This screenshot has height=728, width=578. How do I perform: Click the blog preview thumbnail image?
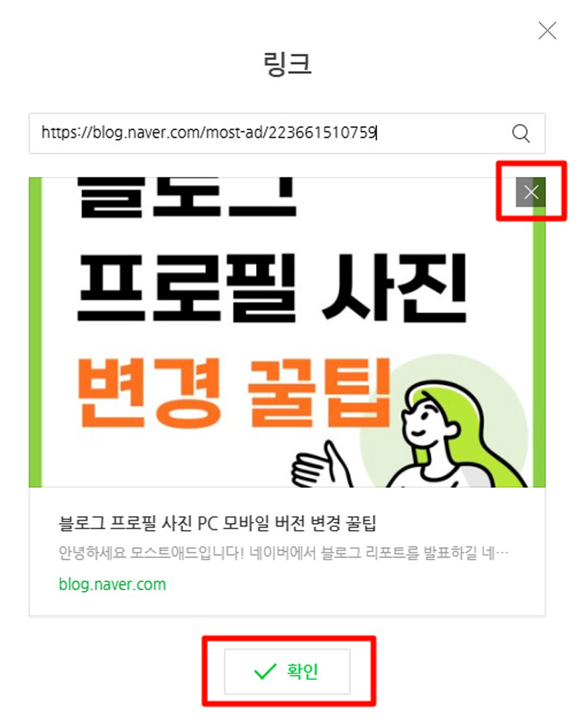click(x=287, y=332)
